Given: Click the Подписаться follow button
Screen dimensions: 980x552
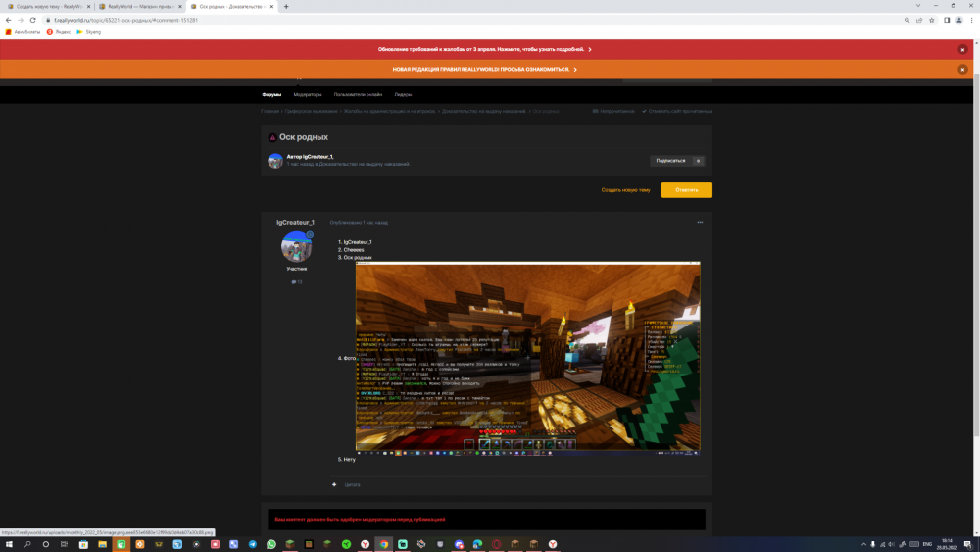Looking at the screenshot, I should (670, 161).
